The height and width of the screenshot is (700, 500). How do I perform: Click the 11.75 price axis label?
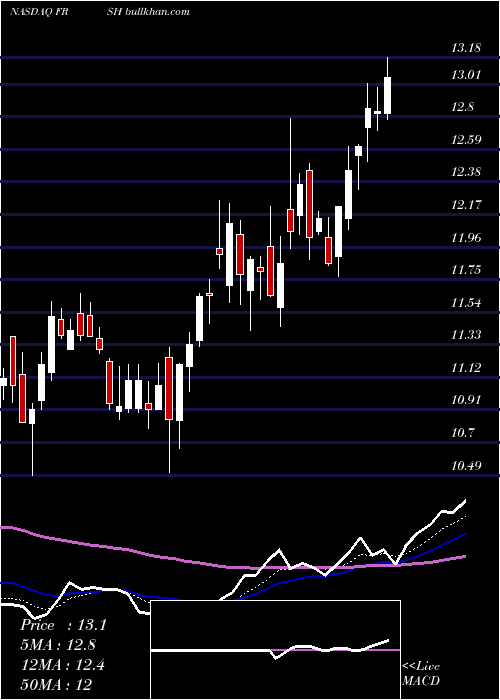(x=466, y=270)
